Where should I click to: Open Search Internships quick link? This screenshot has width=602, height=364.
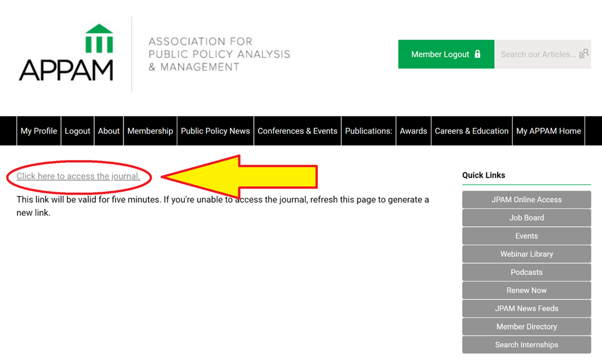tap(527, 345)
